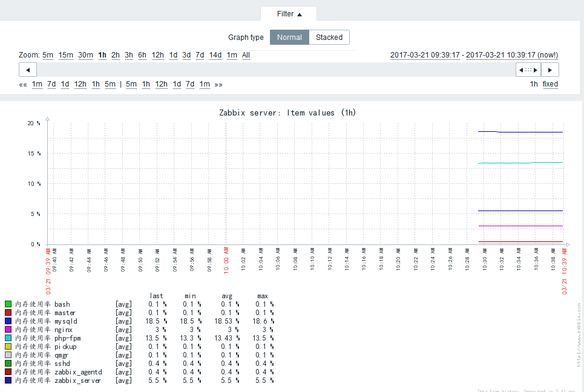
Task: Click the time scrollbar track
Action: pos(276,70)
